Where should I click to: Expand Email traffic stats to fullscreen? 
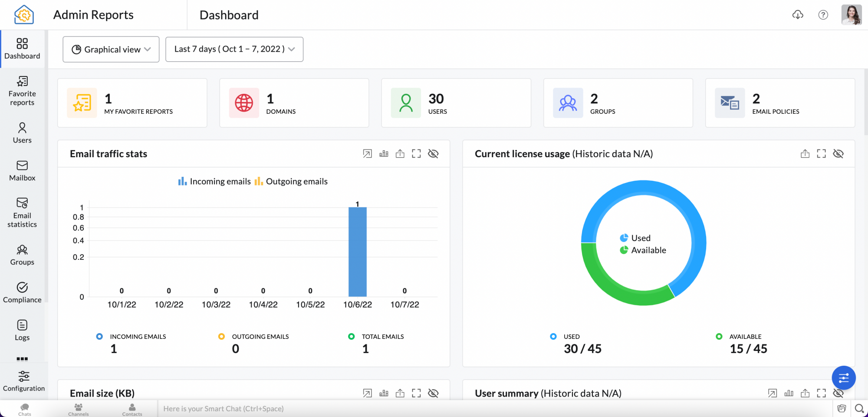[x=416, y=153]
